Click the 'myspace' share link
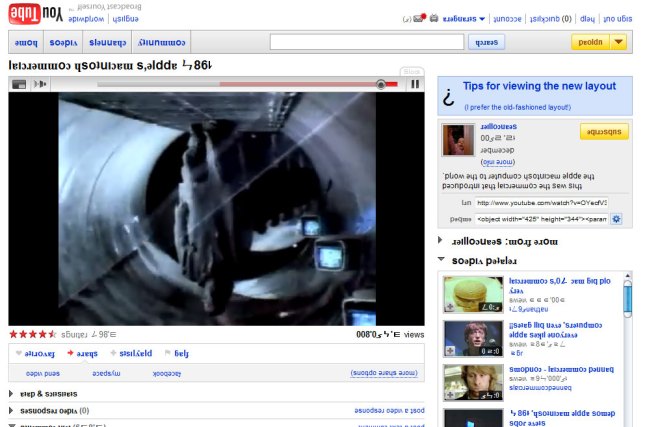This screenshot has width=645, height=427. click(106, 374)
